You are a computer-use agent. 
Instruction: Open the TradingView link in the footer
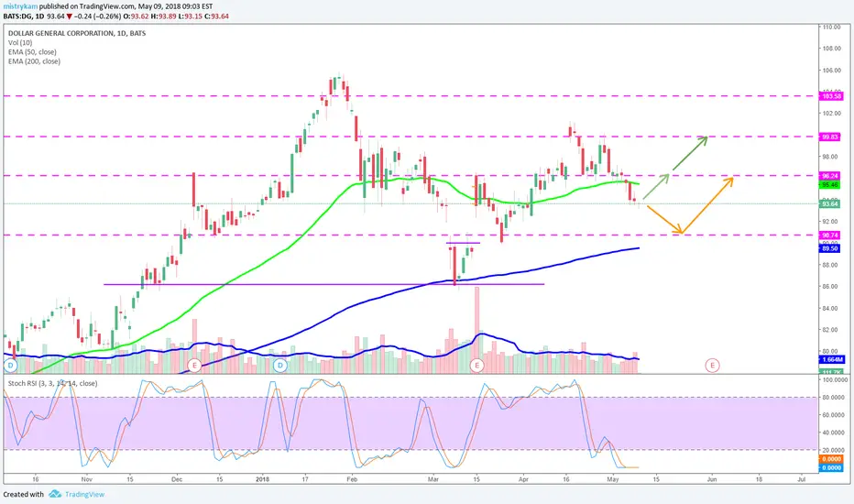tap(84, 494)
